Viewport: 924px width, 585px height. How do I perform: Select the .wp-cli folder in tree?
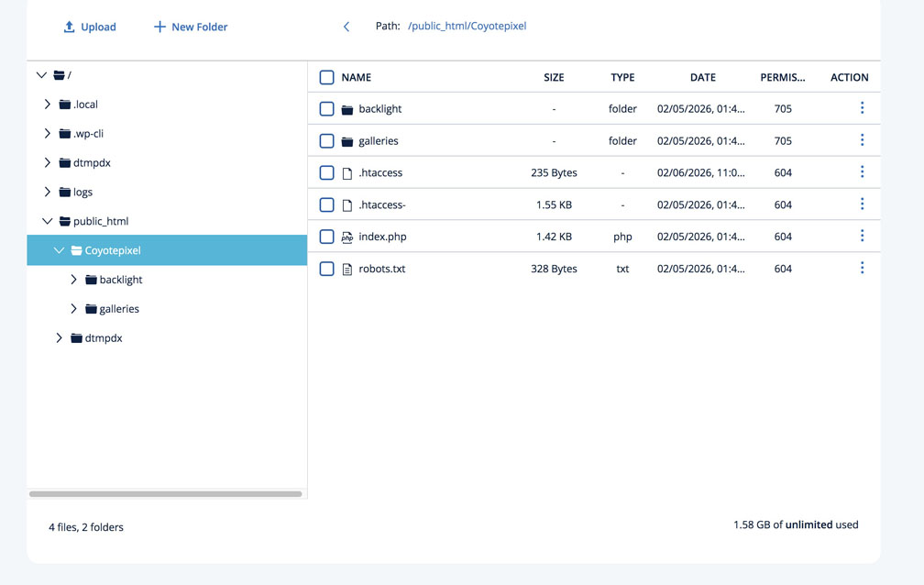tap(88, 134)
